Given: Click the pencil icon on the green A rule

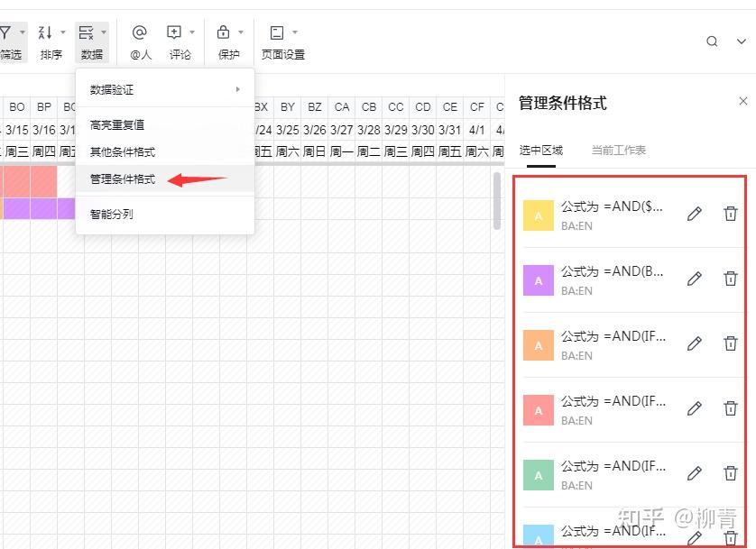Looking at the screenshot, I should pyautogui.click(x=694, y=473).
